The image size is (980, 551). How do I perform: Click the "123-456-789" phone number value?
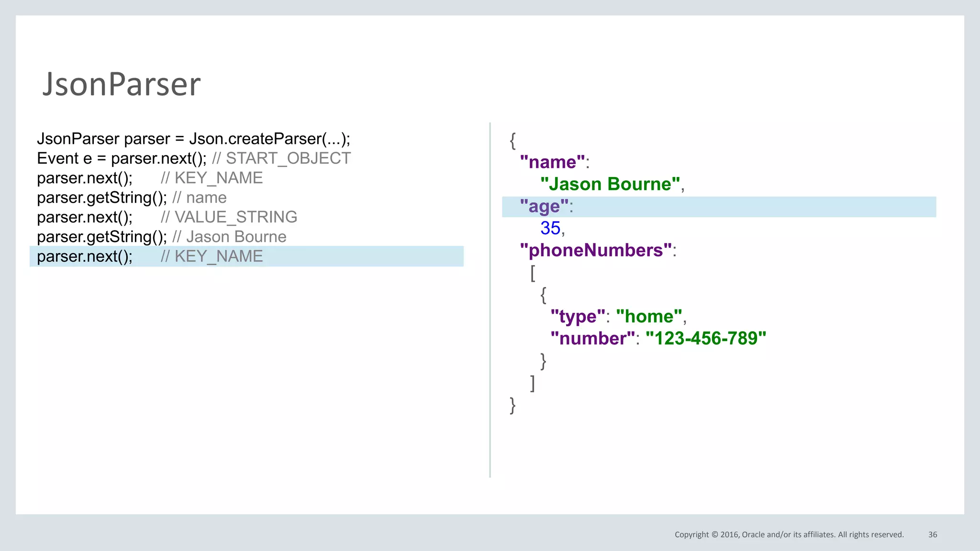pos(706,339)
